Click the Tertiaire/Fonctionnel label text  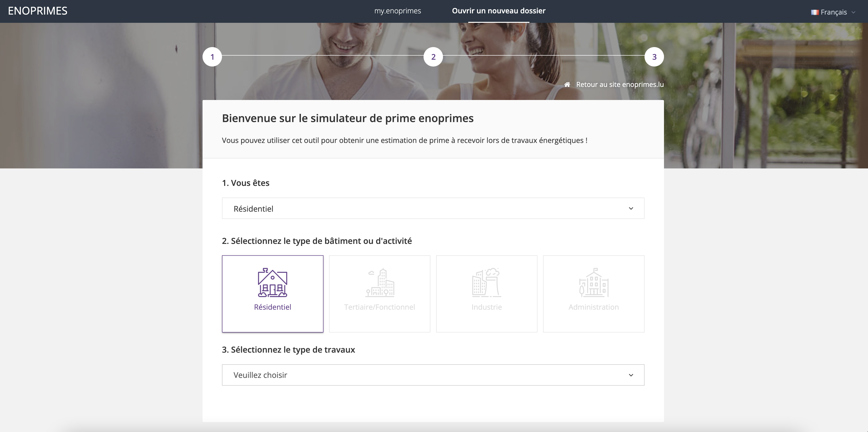(x=379, y=307)
